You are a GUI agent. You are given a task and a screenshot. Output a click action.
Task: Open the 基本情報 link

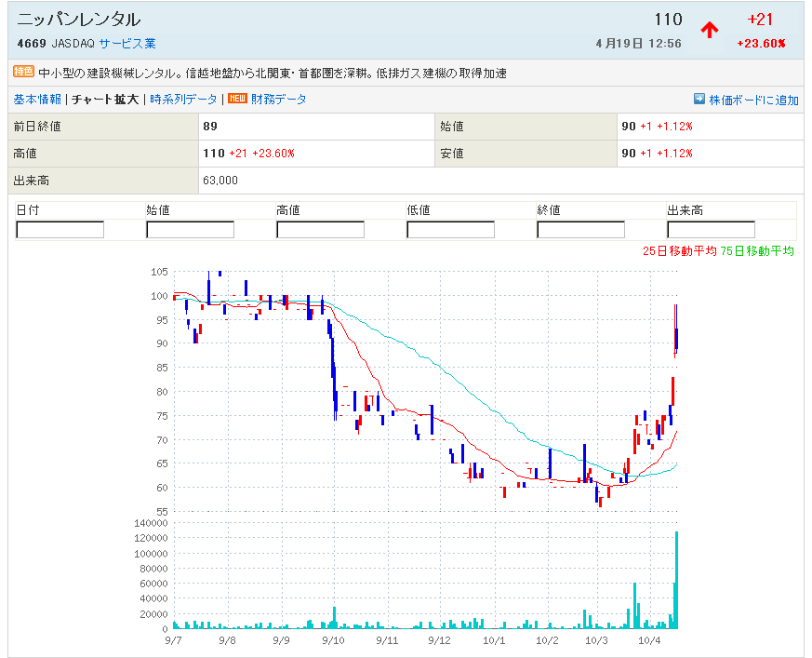pyautogui.click(x=37, y=99)
